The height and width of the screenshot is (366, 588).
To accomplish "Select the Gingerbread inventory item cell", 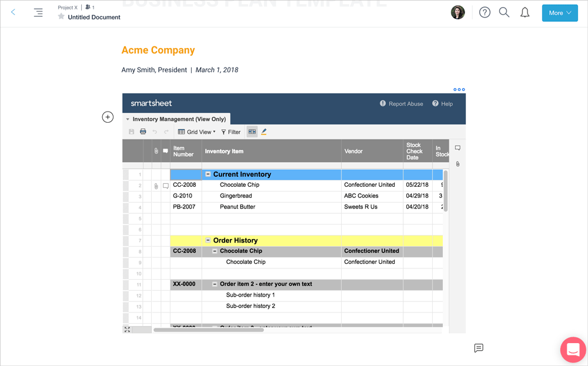I will coord(272,196).
